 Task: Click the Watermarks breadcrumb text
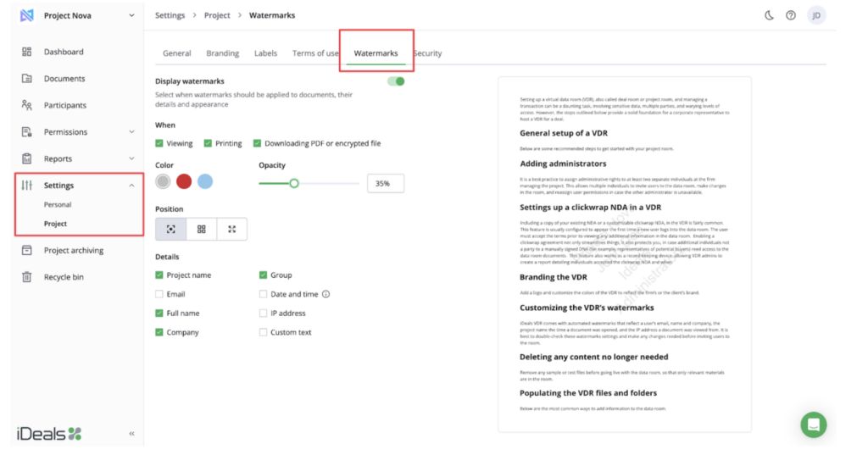(272, 15)
